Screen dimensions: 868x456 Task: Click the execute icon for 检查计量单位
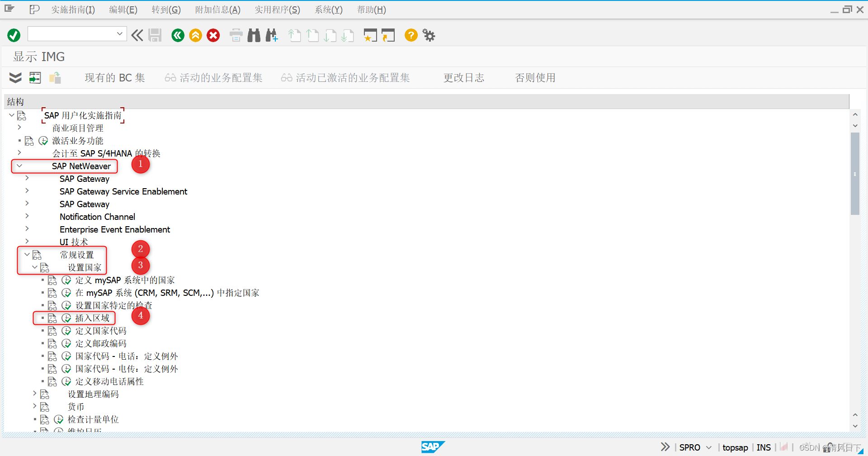59,419
